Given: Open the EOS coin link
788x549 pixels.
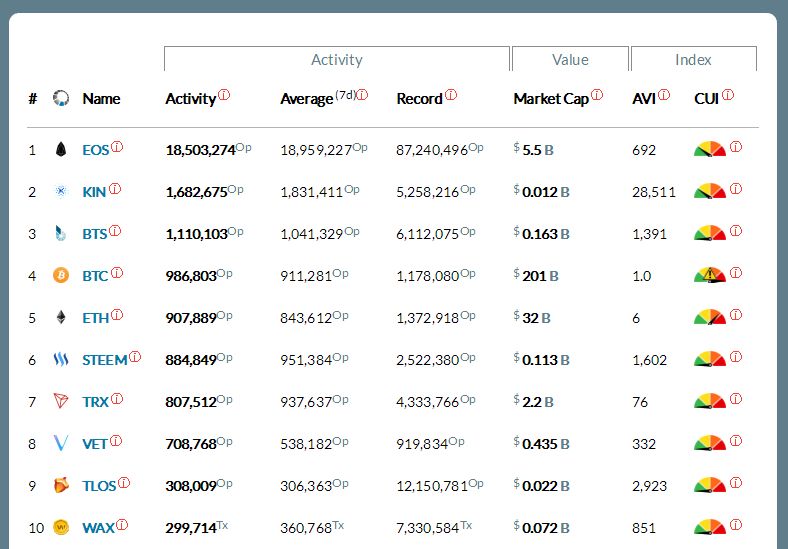Looking at the screenshot, I should [95, 150].
